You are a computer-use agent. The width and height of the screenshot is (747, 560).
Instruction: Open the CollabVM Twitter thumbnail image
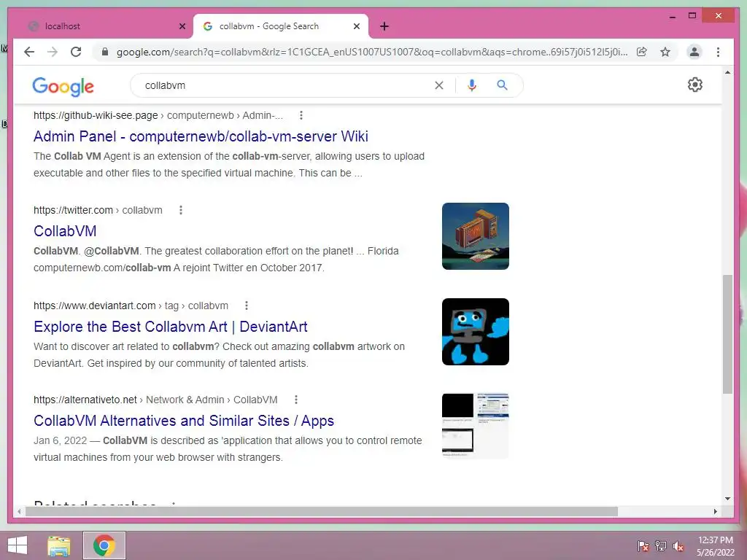(x=476, y=236)
